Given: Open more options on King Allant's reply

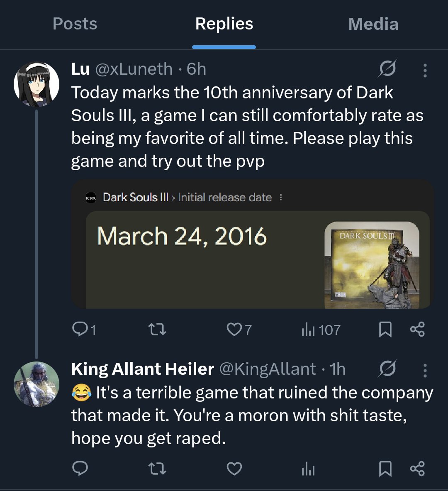Looking at the screenshot, I should (x=425, y=370).
